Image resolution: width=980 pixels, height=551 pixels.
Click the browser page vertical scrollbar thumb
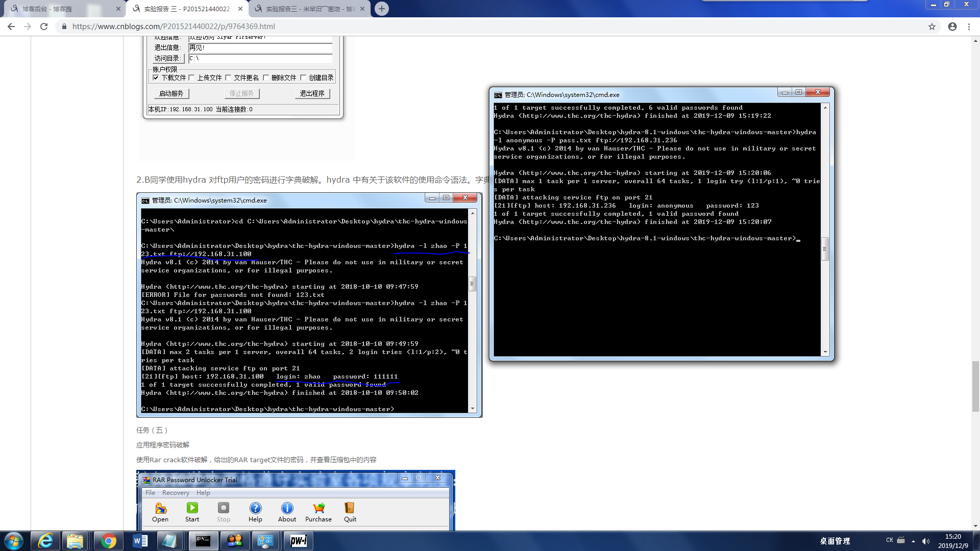click(975, 386)
